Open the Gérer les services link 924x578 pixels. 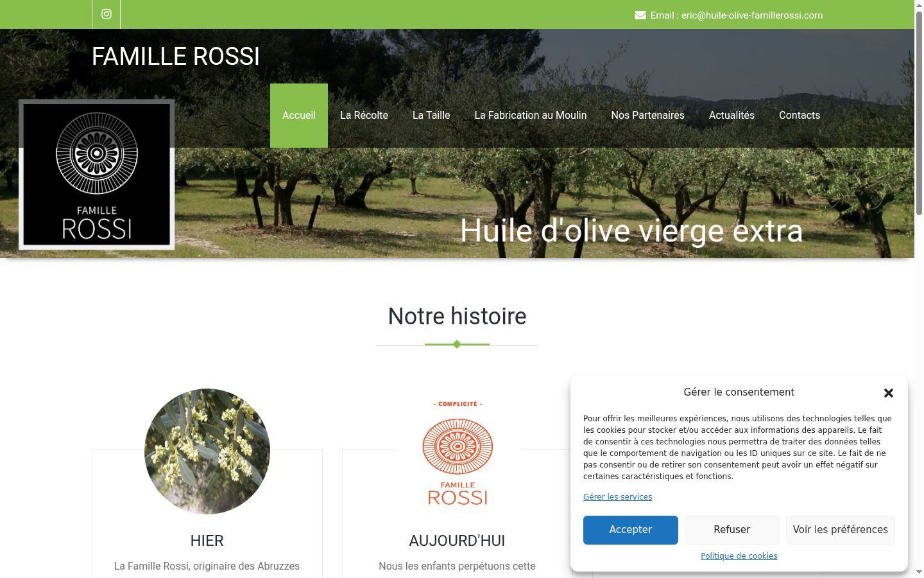click(617, 497)
